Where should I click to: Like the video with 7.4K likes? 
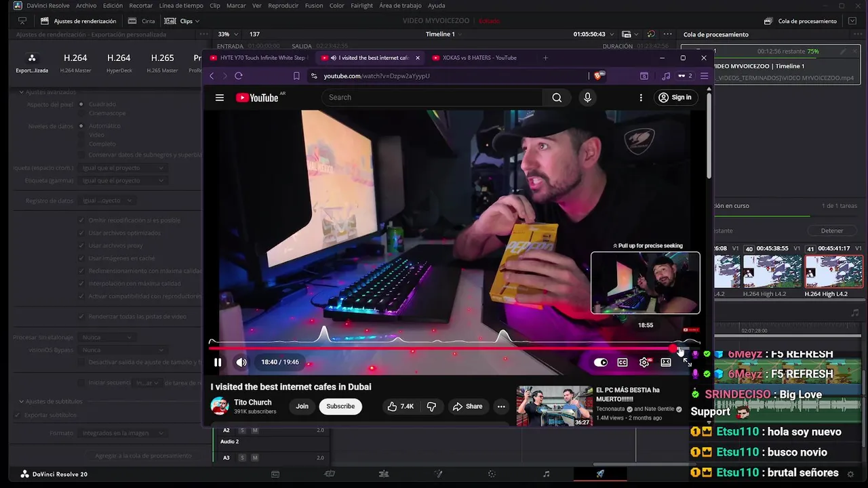pyautogui.click(x=399, y=406)
